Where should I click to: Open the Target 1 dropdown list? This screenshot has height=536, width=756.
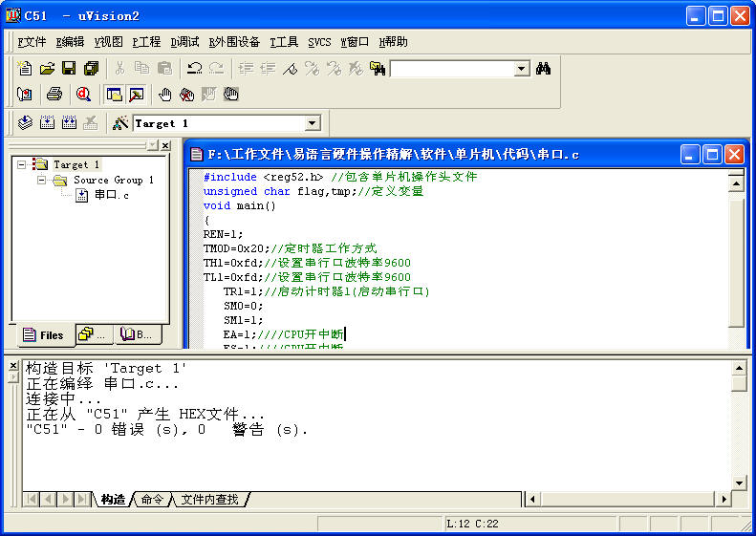312,123
